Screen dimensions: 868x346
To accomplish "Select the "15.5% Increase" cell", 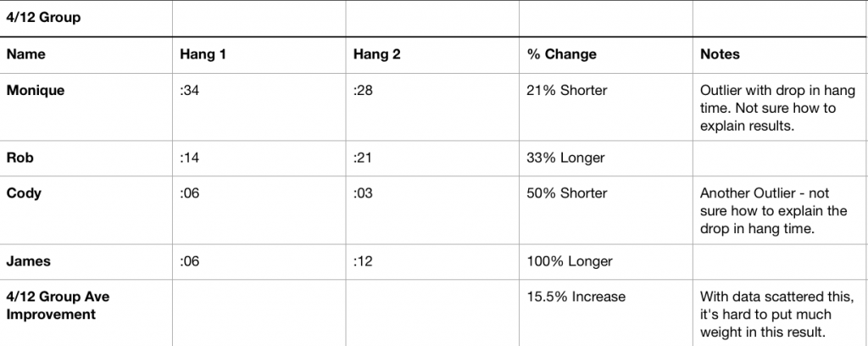I will (576, 297).
